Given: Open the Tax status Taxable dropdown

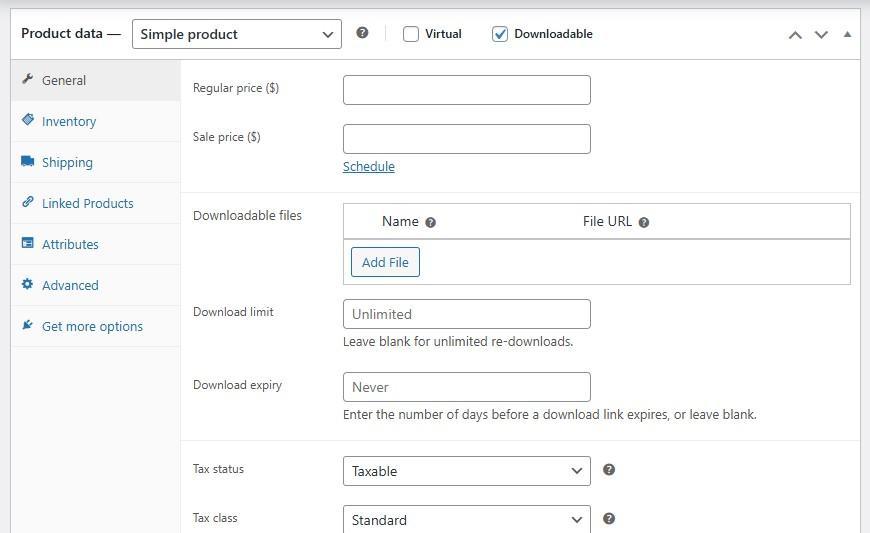Looking at the screenshot, I should point(467,471).
